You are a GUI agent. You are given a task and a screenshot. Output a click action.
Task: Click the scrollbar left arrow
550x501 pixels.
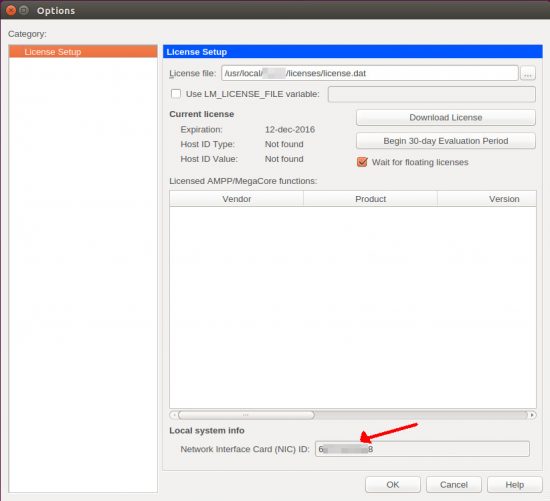(x=174, y=415)
